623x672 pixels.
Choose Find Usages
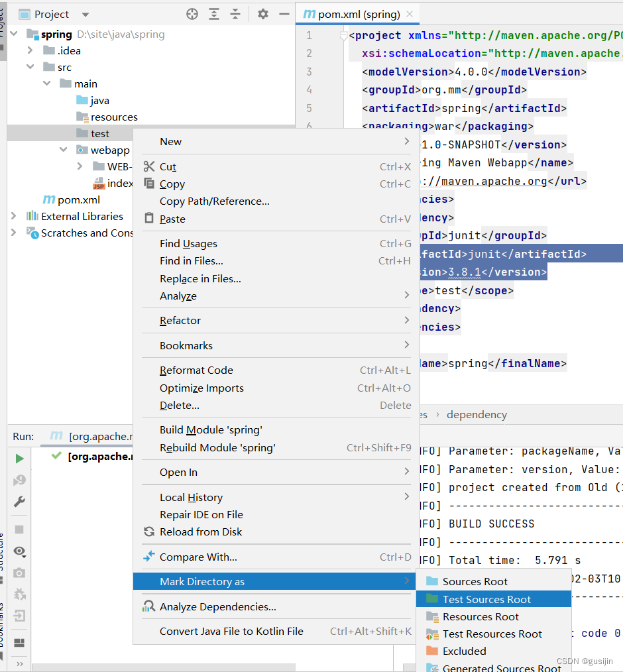[x=276, y=243]
